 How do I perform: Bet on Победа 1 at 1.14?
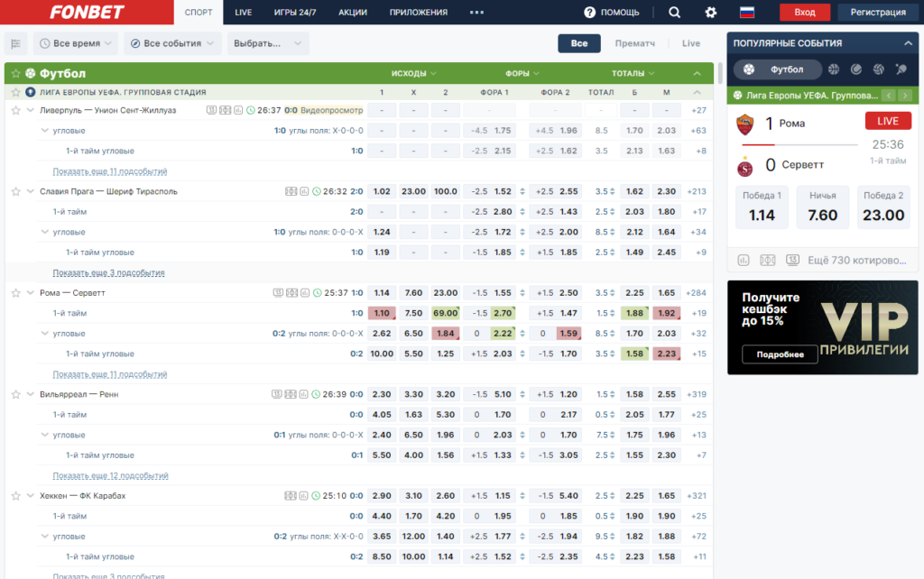tap(762, 207)
